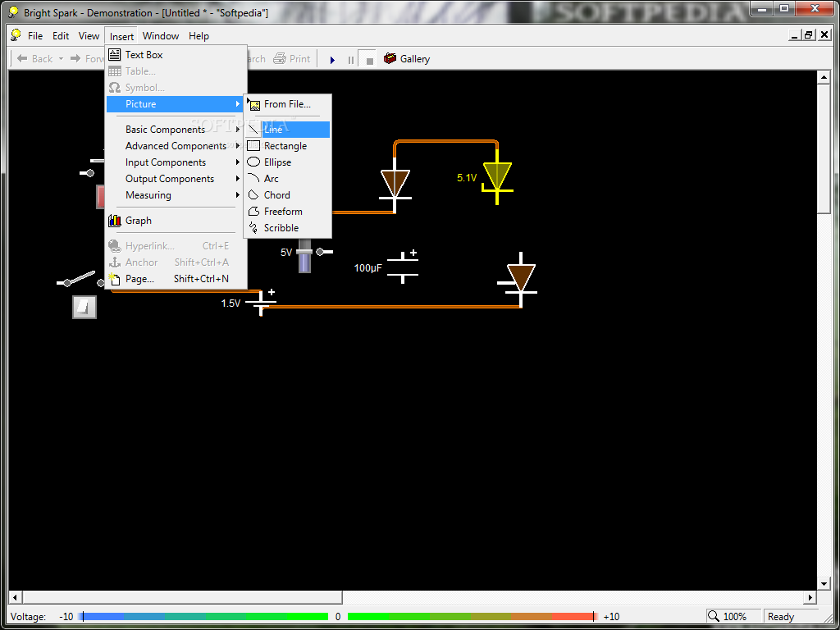This screenshot has height=630, width=840.
Task: Start the simulation with Play button
Action: click(x=332, y=59)
